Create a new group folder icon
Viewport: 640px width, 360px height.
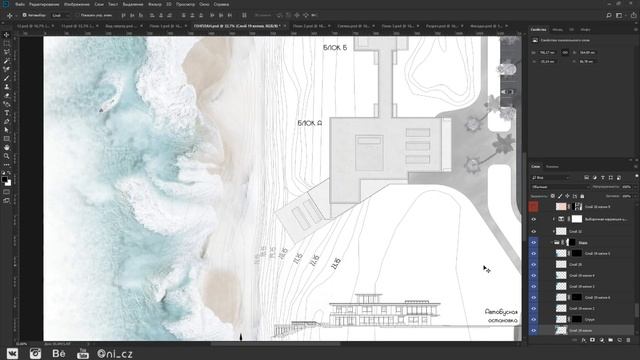pos(611,340)
